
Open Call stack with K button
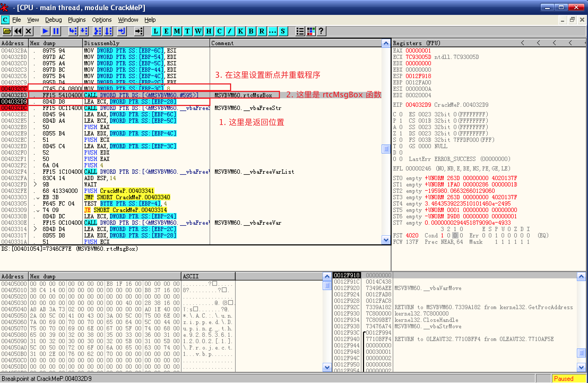pyautogui.click(x=240, y=31)
